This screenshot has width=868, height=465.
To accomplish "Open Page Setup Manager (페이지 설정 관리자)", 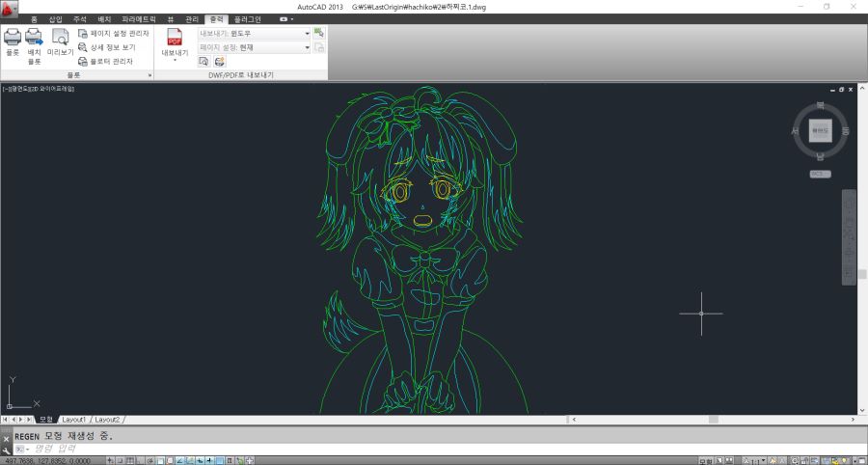I will click(112, 33).
